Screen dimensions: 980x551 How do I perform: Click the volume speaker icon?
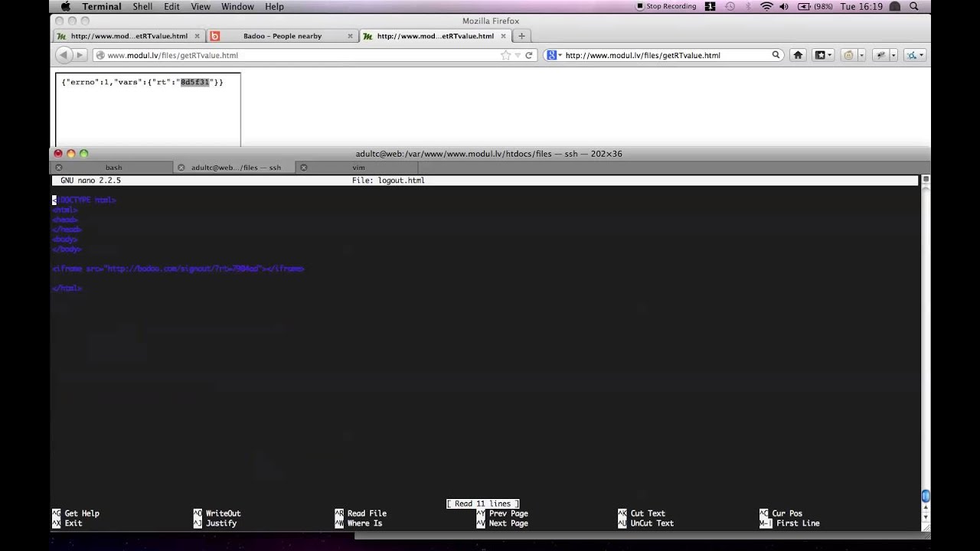(784, 6)
